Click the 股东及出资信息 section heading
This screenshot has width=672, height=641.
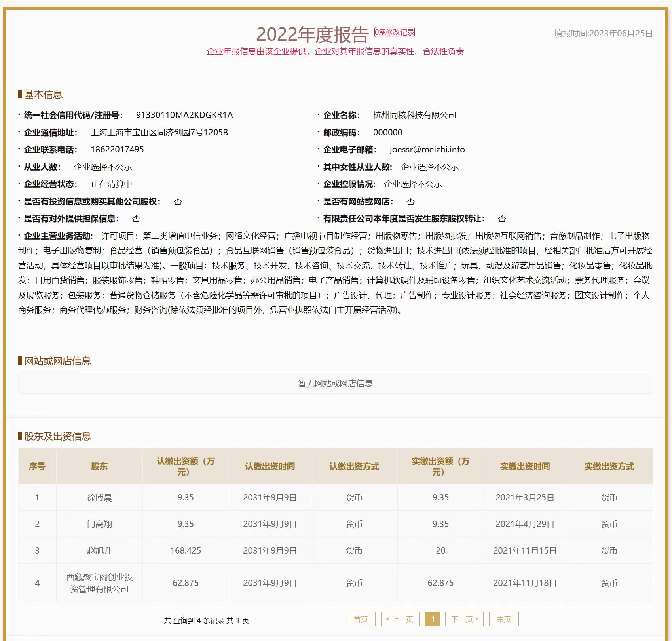(57, 436)
